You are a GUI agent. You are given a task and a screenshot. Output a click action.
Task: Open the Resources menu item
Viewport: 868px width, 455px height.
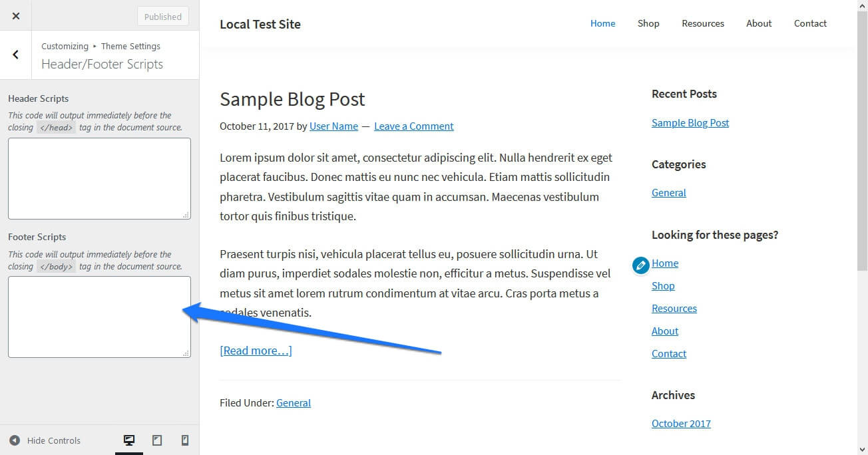point(703,23)
